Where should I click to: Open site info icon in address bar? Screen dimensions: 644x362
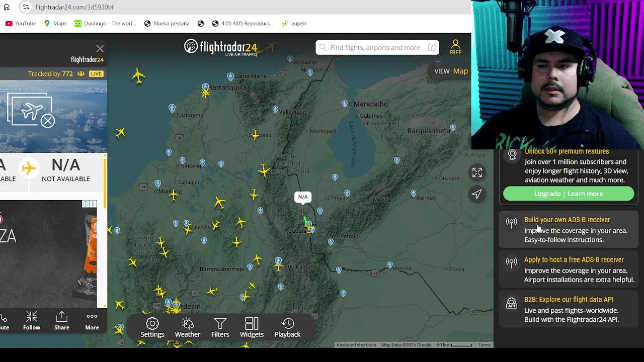point(26,7)
